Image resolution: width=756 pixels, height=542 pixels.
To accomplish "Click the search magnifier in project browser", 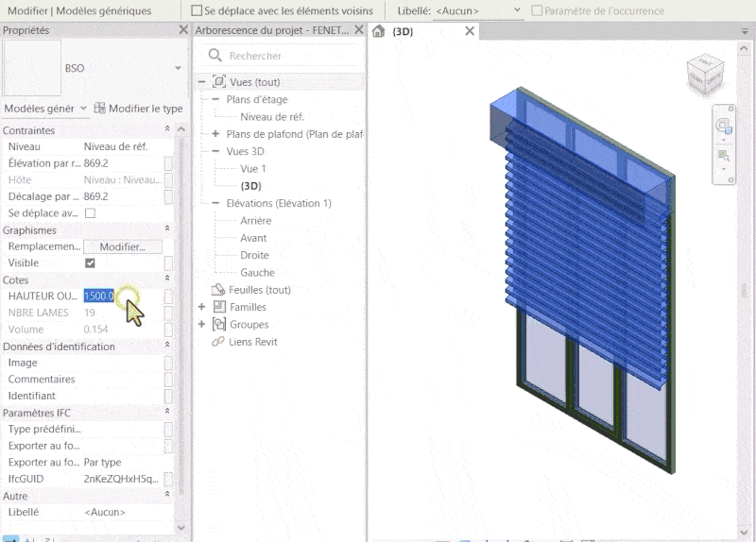I will (215, 56).
